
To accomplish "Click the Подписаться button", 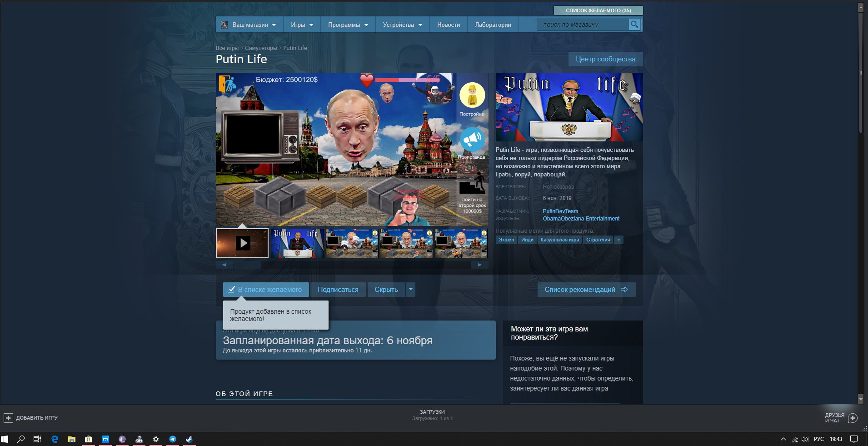I will [338, 290].
